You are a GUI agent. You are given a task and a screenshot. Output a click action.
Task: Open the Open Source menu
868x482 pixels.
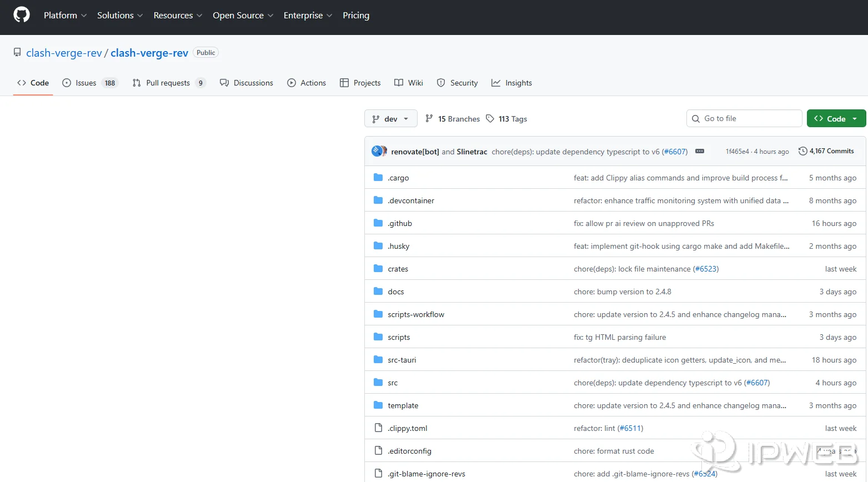(x=243, y=16)
